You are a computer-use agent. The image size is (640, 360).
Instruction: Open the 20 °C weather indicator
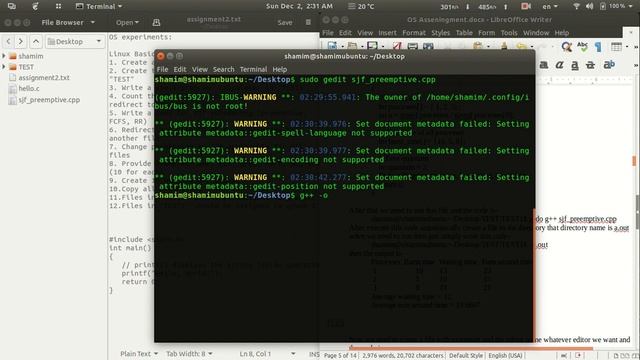tap(361, 6)
